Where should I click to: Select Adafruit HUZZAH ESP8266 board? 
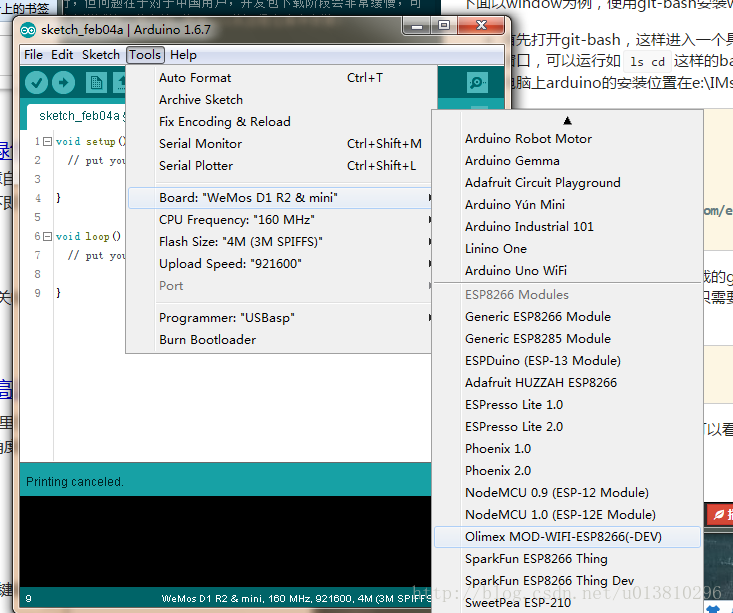pos(567,383)
